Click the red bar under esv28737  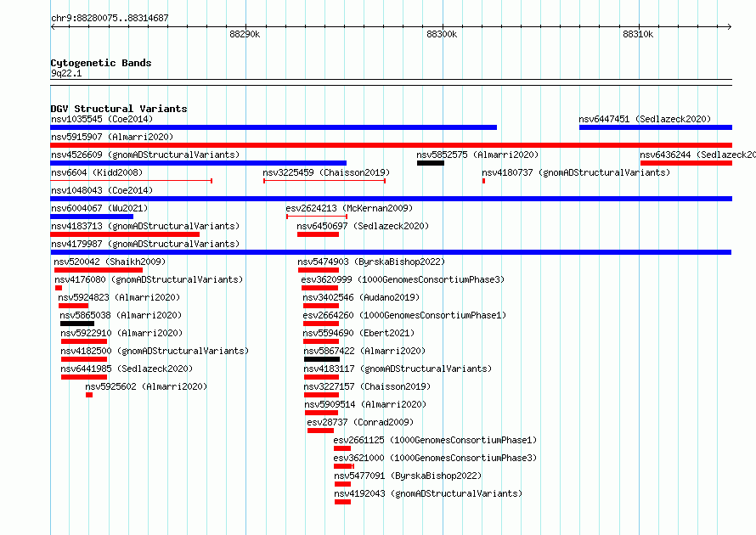tap(320, 431)
